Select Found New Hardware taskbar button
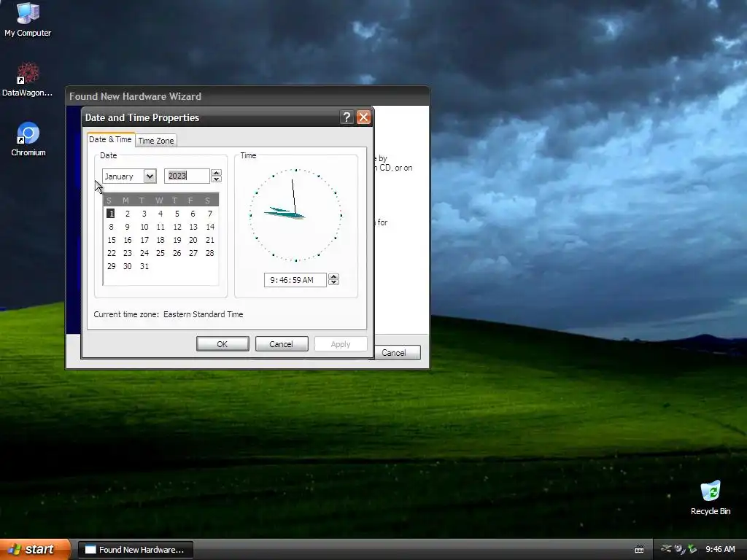The width and height of the screenshot is (747, 560). tap(135, 550)
